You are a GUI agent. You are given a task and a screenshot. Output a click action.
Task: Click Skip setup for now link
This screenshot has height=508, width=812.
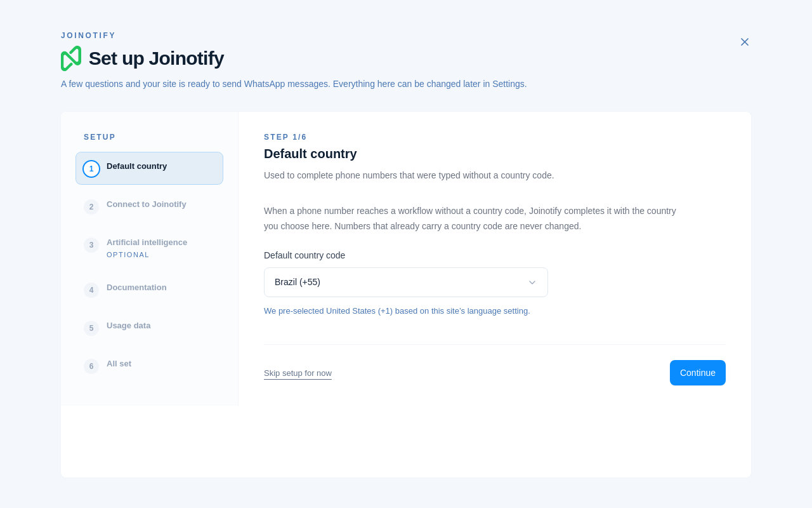coord(298,373)
